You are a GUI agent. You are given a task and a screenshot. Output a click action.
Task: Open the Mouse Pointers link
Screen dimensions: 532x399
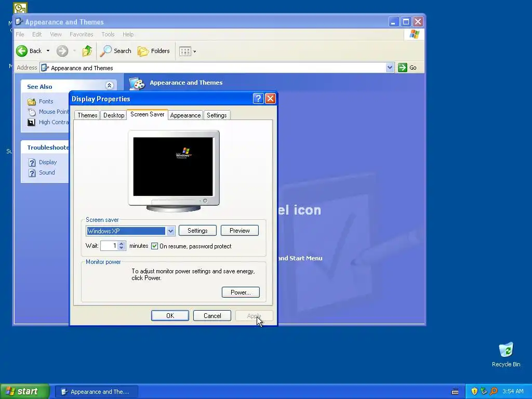tap(54, 112)
